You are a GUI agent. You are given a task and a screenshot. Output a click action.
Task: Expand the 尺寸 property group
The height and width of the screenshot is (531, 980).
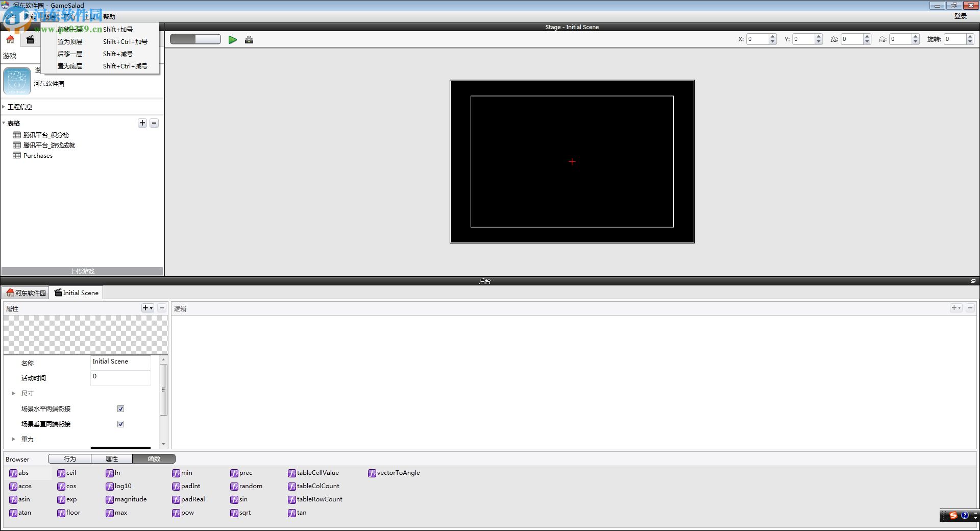(x=13, y=393)
